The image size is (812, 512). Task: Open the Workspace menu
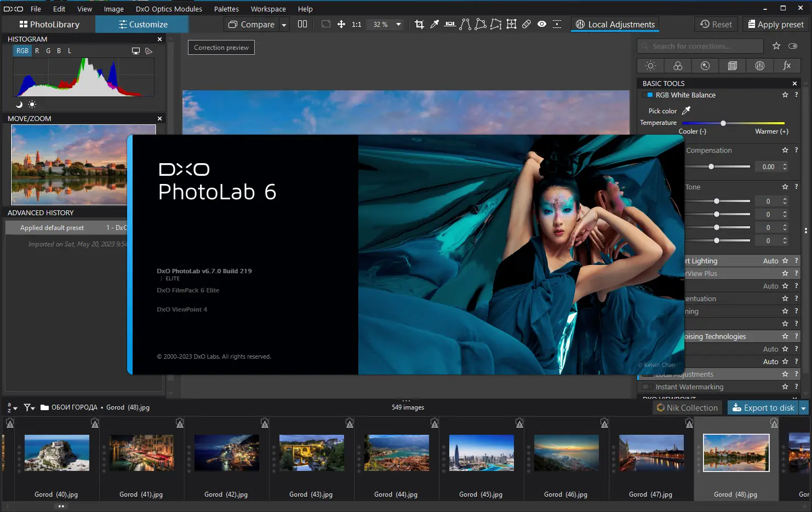[268, 9]
